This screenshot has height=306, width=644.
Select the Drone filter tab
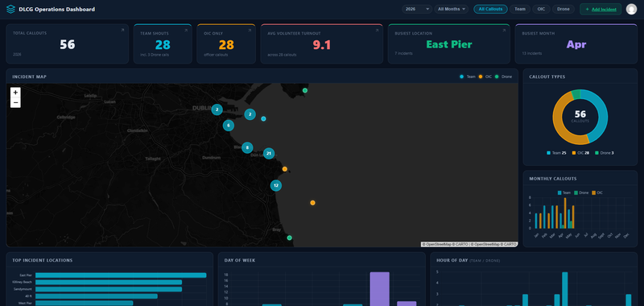coord(563,9)
